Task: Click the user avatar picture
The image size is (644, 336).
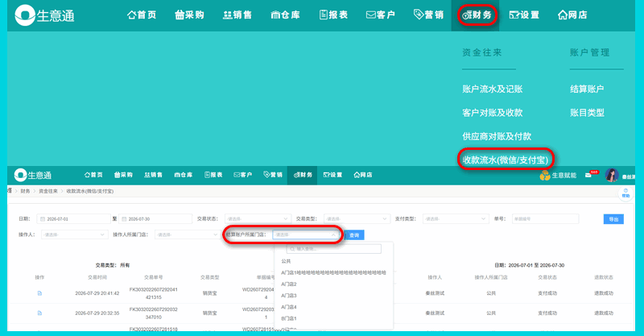Action: click(612, 175)
